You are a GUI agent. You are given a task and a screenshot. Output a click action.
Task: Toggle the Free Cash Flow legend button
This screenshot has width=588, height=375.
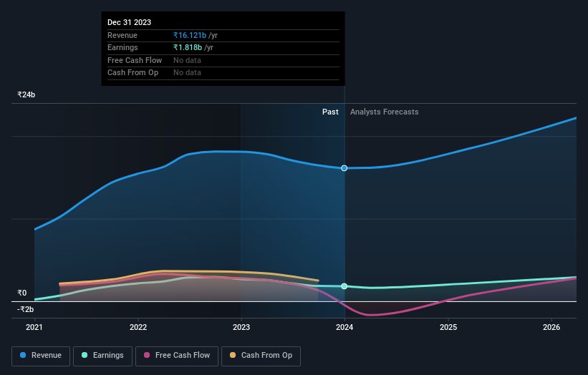pyautogui.click(x=177, y=356)
